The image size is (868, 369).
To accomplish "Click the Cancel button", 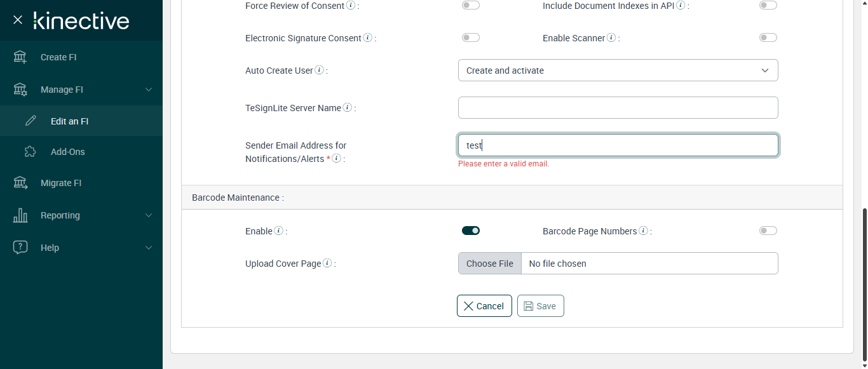I will pyautogui.click(x=484, y=306).
